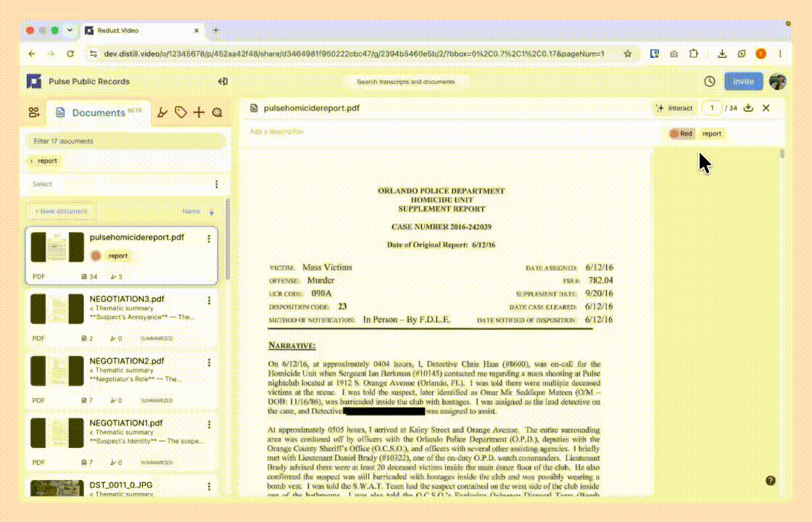Click the Select link in documents list
812x522 pixels.
[x=42, y=184]
